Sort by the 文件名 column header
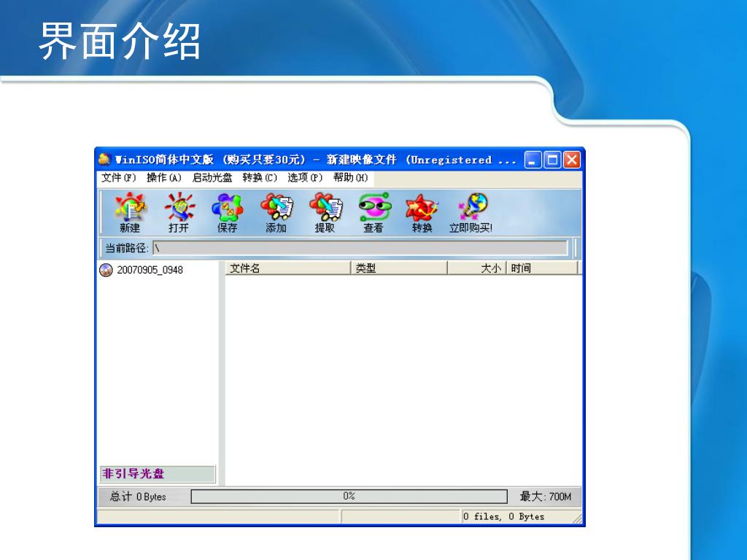 tap(287, 268)
